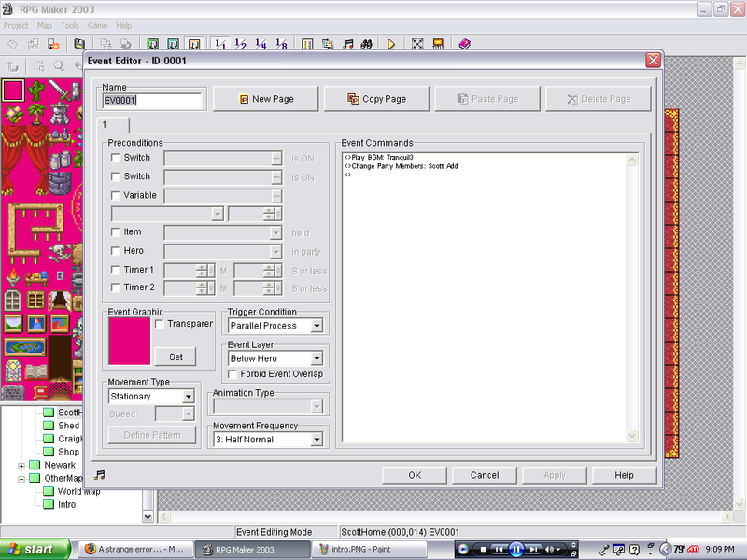Click the Set event graphic button
Screen dimensions: 747x560
176,357
